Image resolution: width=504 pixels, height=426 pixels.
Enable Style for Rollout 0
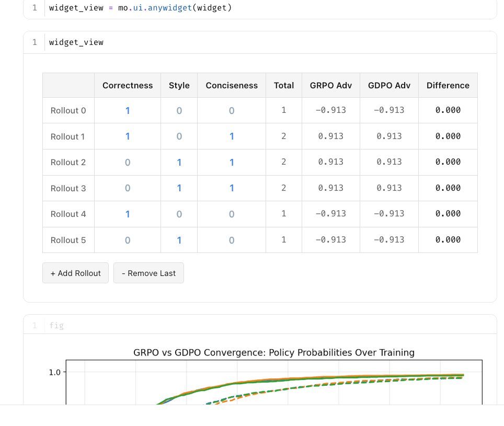click(x=179, y=110)
